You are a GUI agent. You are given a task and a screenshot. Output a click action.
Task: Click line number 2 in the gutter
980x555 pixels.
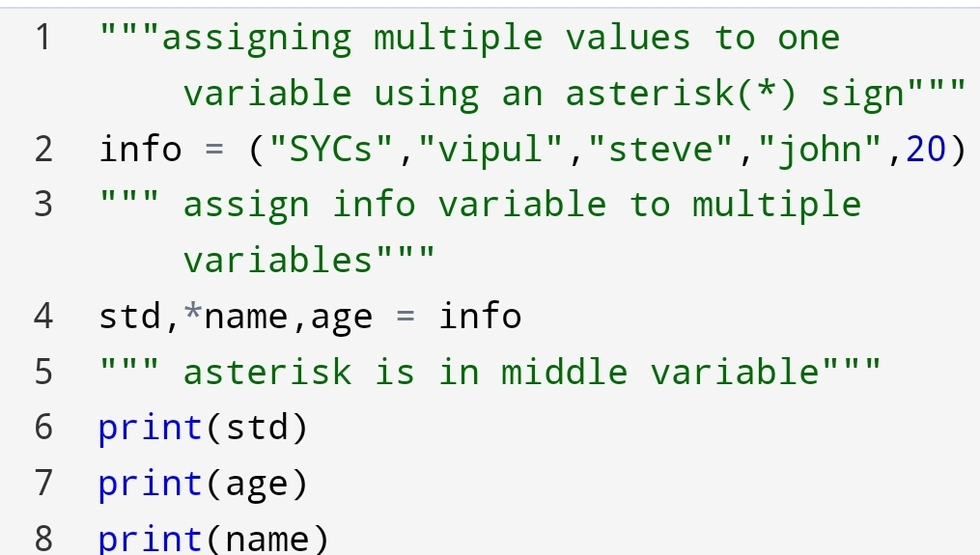[x=42, y=150]
